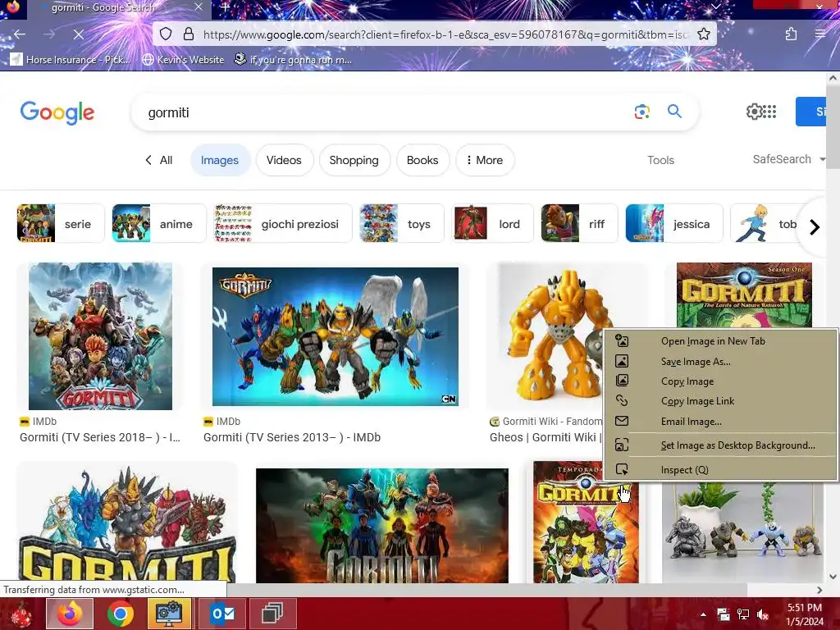Click the Save Image As icon

click(x=622, y=361)
